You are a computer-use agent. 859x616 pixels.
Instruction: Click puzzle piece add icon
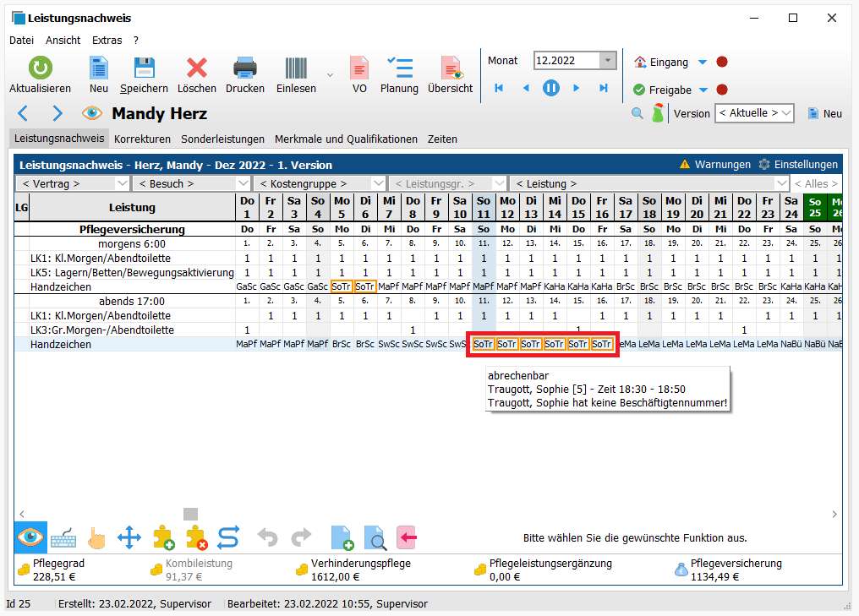tap(164, 537)
